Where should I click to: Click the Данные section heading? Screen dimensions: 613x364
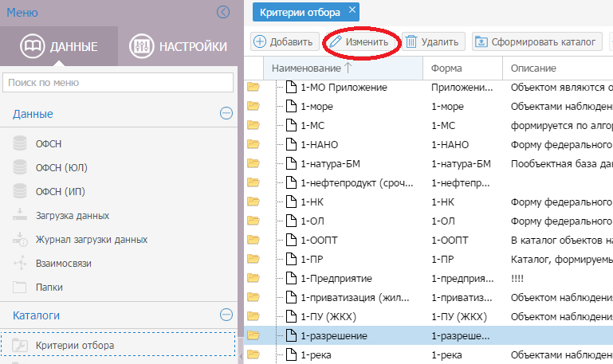click(x=33, y=114)
